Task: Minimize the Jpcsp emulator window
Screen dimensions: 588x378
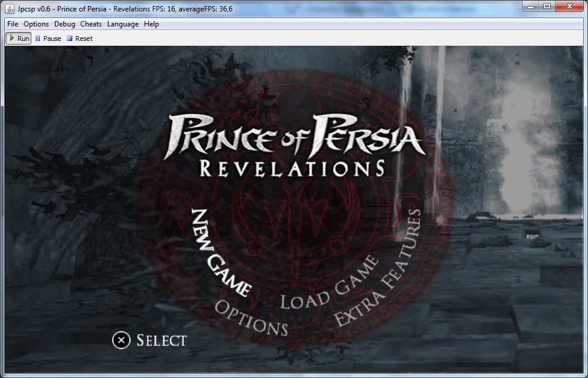Action: coord(531,6)
